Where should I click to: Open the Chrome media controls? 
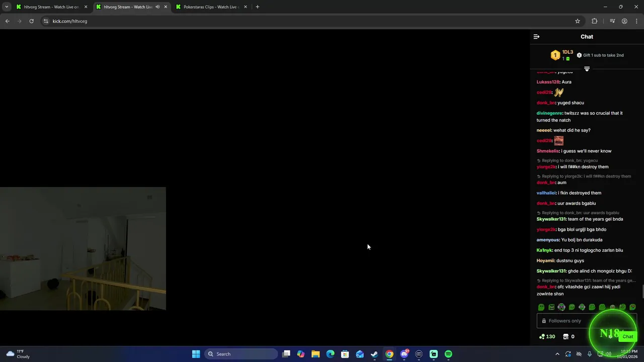(612, 21)
